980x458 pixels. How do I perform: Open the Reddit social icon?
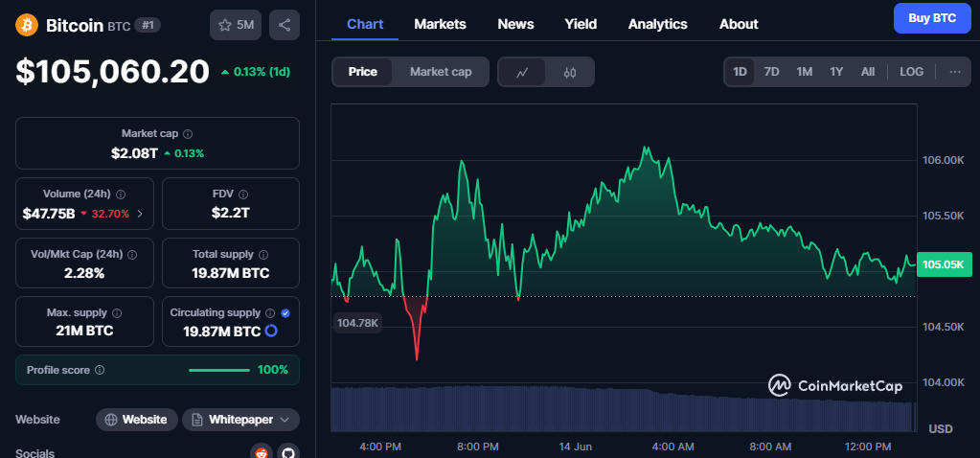(262, 452)
